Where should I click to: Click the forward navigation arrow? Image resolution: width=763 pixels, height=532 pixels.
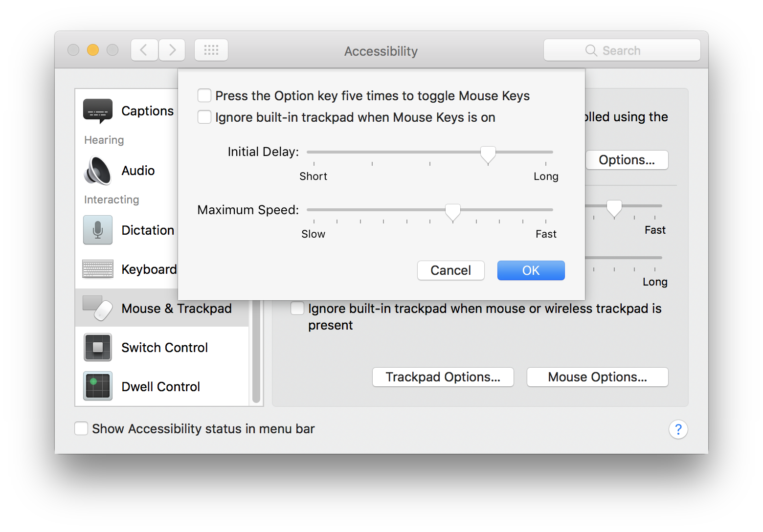[172, 49]
